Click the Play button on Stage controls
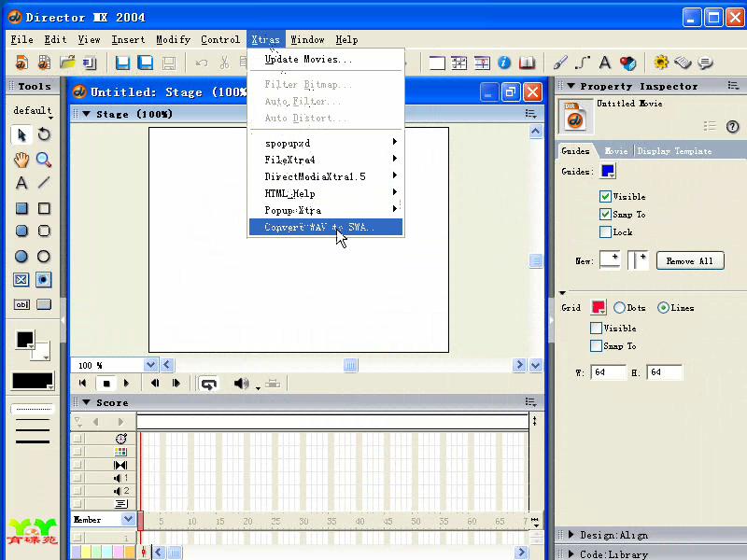This screenshot has height=560, width=747. [126, 384]
